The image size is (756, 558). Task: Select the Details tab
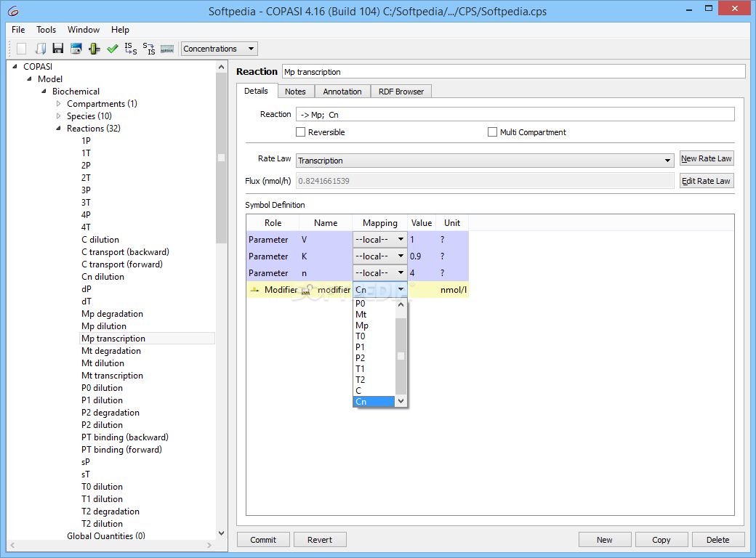click(x=256, y=91)
